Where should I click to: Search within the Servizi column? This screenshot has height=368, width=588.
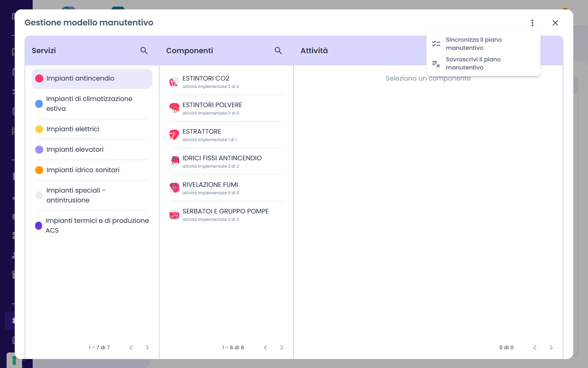144,51
